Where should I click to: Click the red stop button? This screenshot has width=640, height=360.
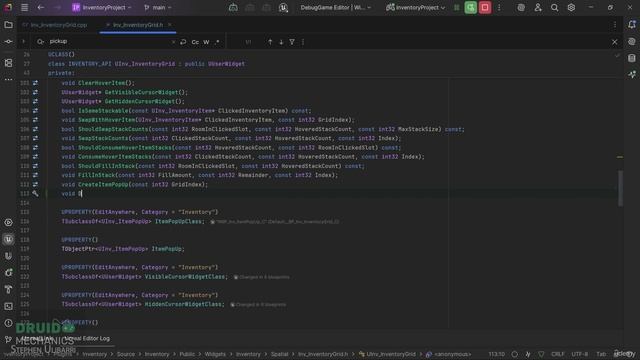coord(485,7)
